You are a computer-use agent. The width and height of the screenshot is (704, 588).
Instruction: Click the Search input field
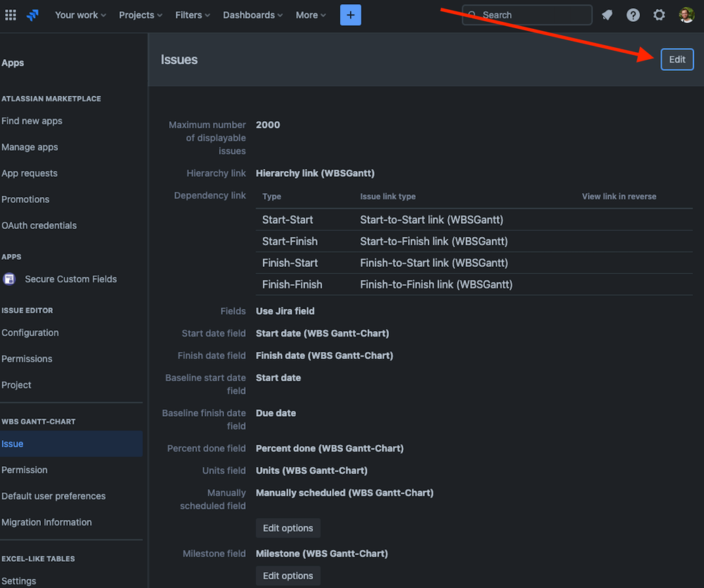(x=527, y=15)
